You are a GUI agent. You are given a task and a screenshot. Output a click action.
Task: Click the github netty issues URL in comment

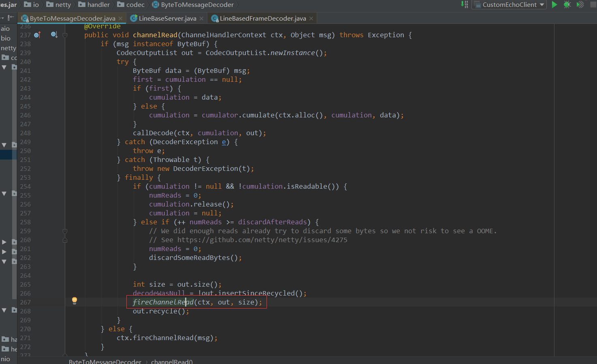pyautogui.click(x=262, y=240)
